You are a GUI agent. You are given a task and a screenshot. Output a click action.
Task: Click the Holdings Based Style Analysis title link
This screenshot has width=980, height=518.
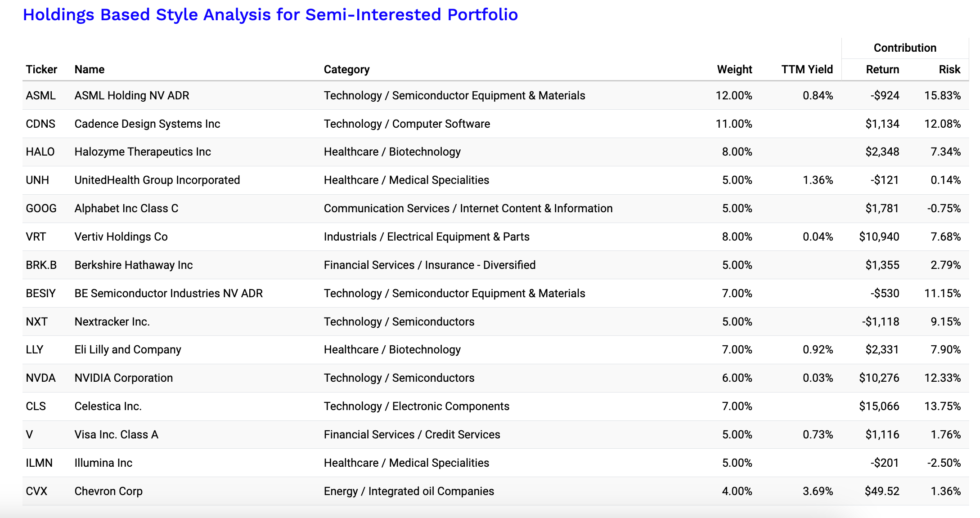(270, 15)
